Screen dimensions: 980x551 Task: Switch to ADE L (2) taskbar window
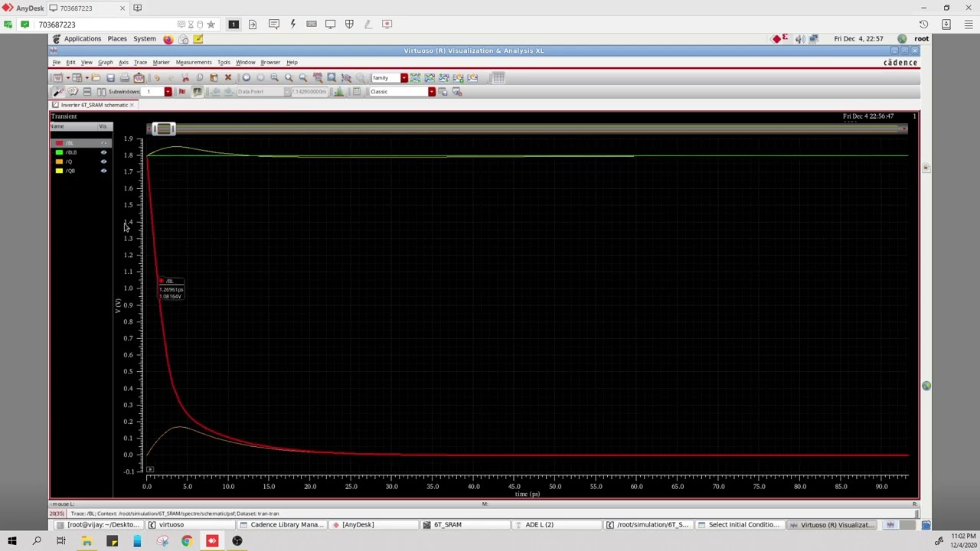click(x=558, y=525)
